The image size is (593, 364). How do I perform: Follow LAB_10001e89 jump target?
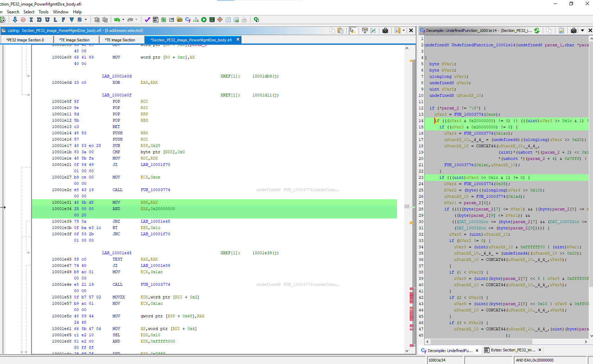coord(155,265)
